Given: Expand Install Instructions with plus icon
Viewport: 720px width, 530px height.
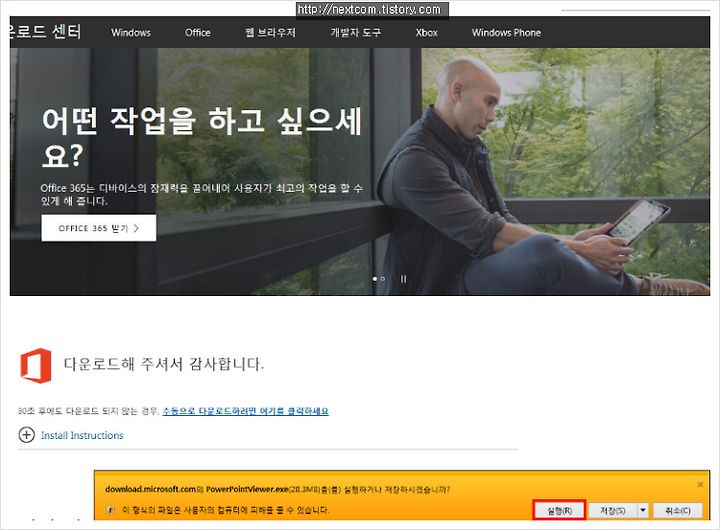Looking at the screenshot, I should [x=27, y=435].
